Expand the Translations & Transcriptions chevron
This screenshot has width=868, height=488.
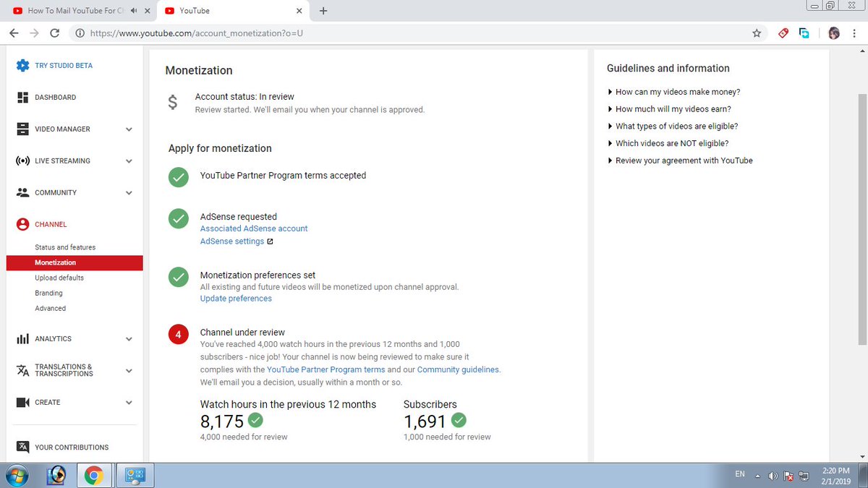coord(129,371)
